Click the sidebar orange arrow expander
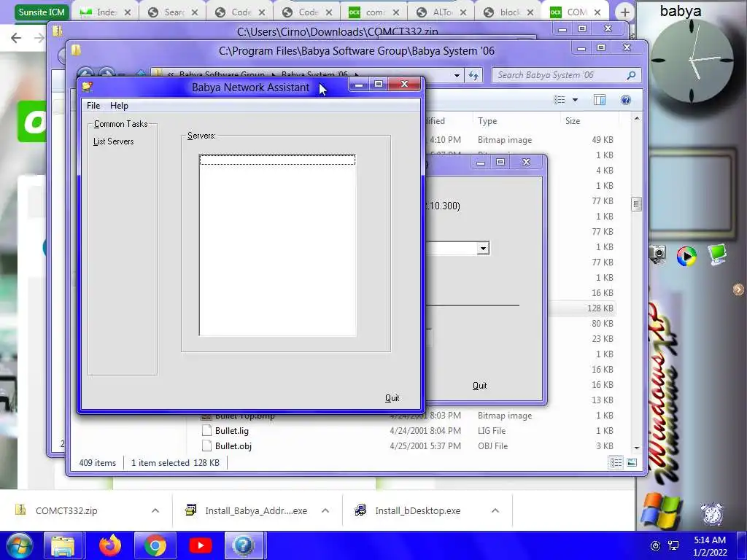 (738, 289)
